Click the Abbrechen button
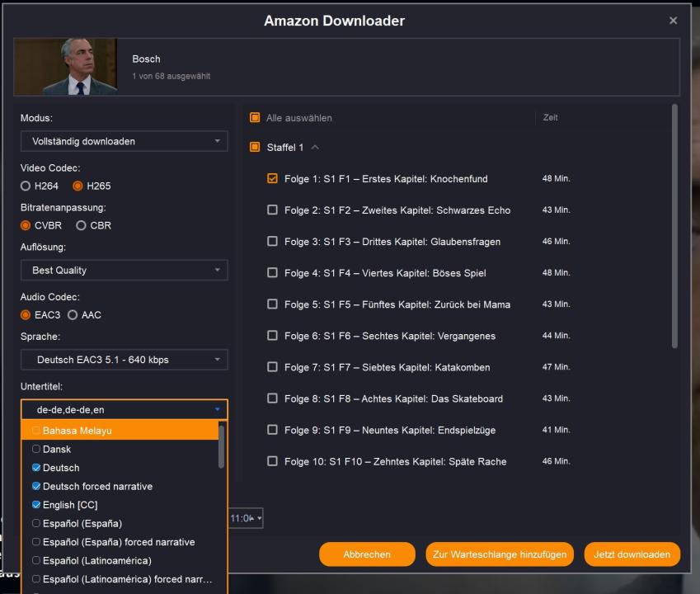 [367, 554]
